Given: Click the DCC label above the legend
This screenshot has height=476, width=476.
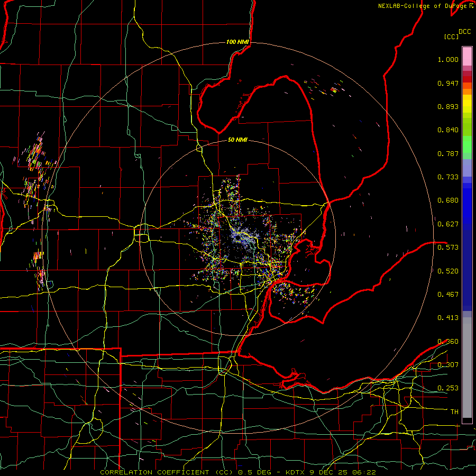Looking at the screenshot, I should point(464,32).
